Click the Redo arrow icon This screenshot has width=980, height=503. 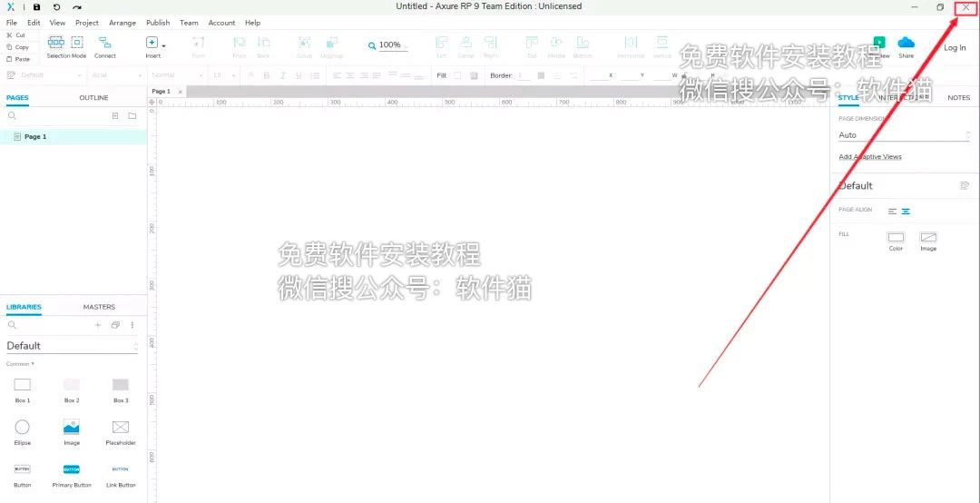point(76,7)
